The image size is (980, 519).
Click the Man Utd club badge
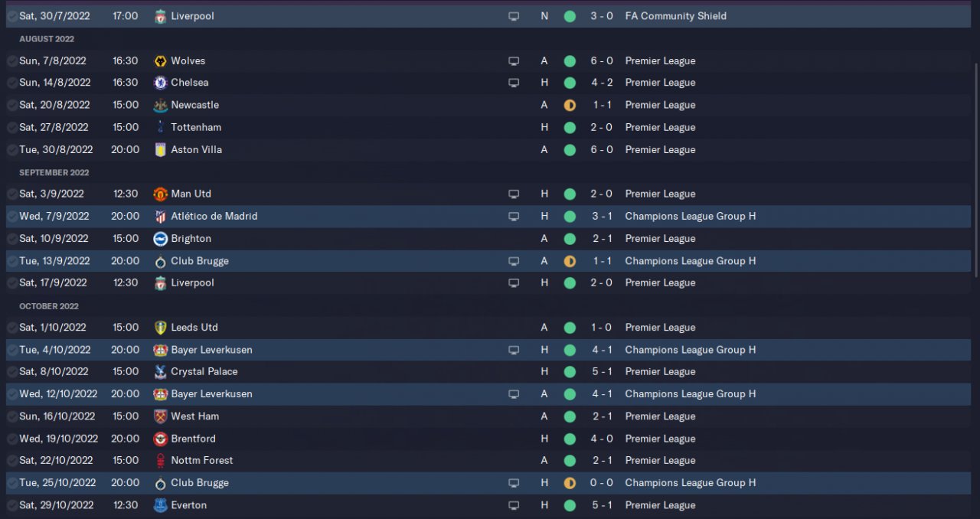tap(160, 194)
